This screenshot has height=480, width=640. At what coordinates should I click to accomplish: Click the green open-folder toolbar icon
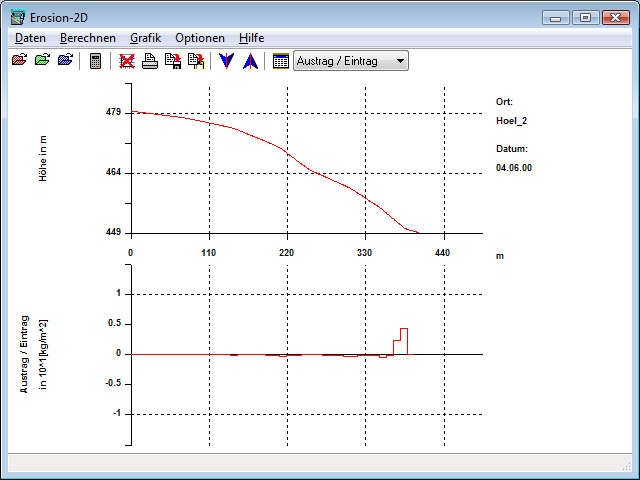point(42,61)
